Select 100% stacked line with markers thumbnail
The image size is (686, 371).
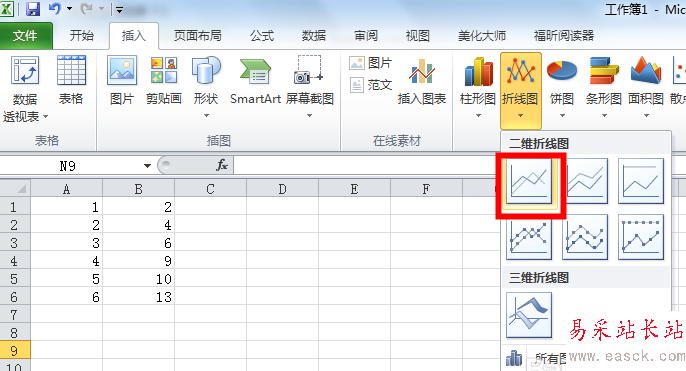641,238
